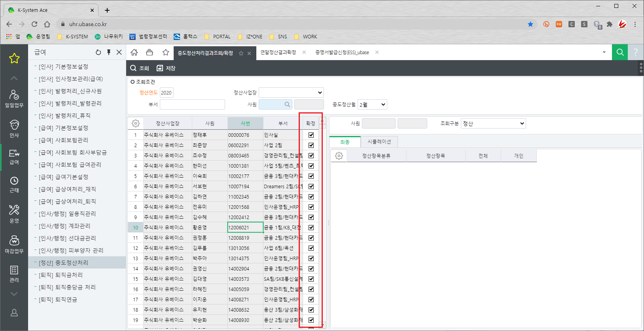644x331 pixels.
Task: Open the 관리 sidebar section
Action: [x=14, y=274]
